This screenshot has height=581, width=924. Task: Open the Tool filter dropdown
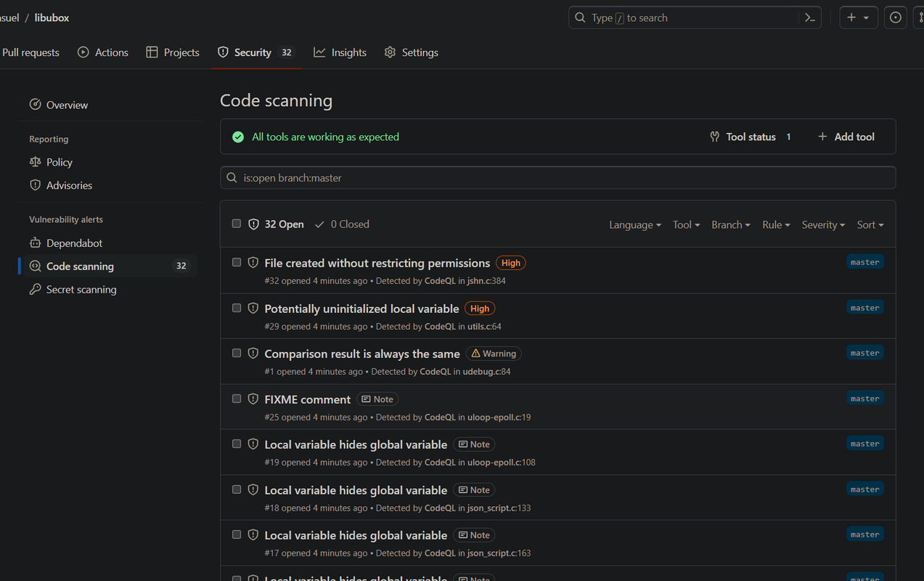tap(686, 225)
